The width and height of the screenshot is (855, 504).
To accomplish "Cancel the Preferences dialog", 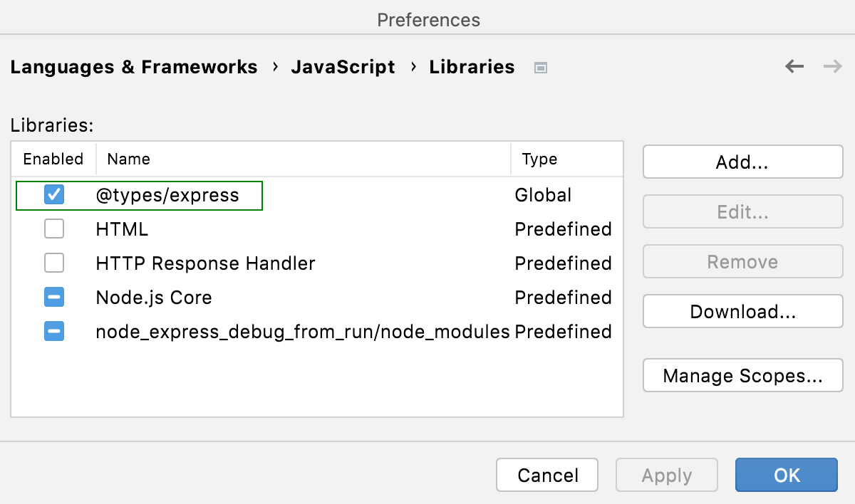I will pyautogui.click(x=546, y=475).
